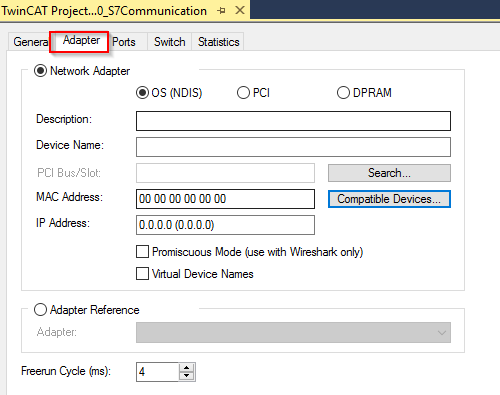Viewport: 500px width, 395px height.
Task: Increase Freerun Cycle with up arrow
Action: pyautogui.click(x=187, y=368)
